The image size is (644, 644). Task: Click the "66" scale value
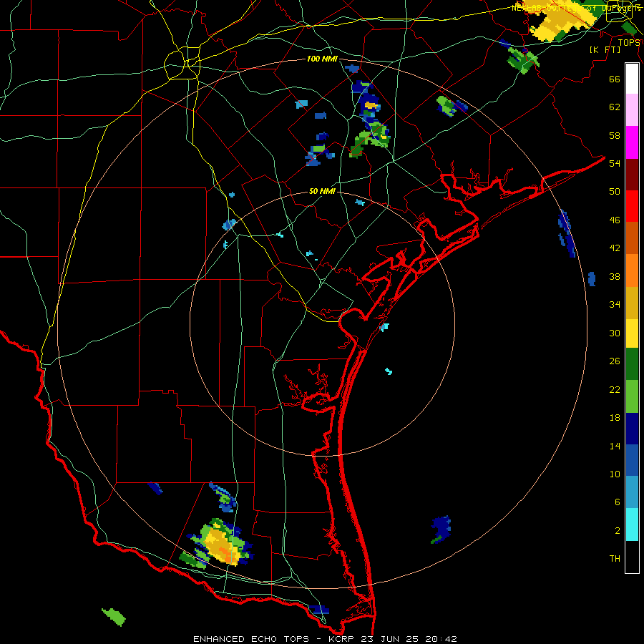(x=615, y=79)
